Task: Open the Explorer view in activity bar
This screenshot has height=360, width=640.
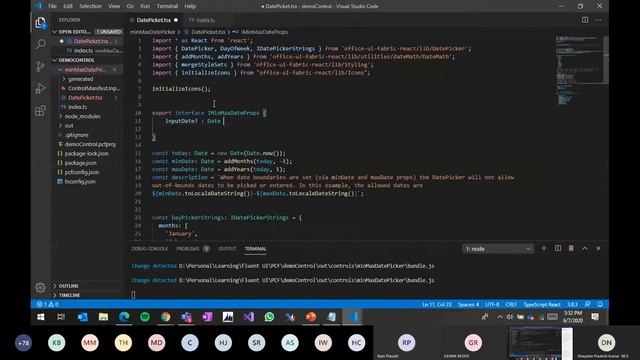Action: click(x=40, y=22)
